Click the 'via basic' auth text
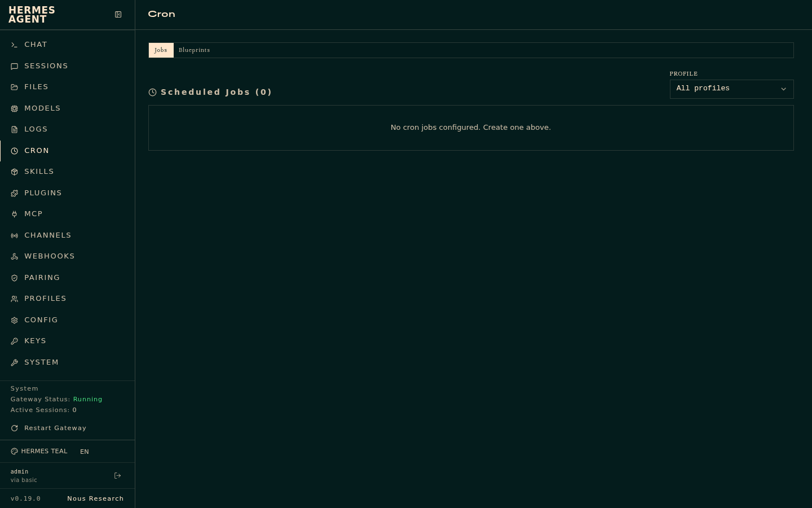The width and height of the screenshot is (812, 508). [x=24, y=480]
